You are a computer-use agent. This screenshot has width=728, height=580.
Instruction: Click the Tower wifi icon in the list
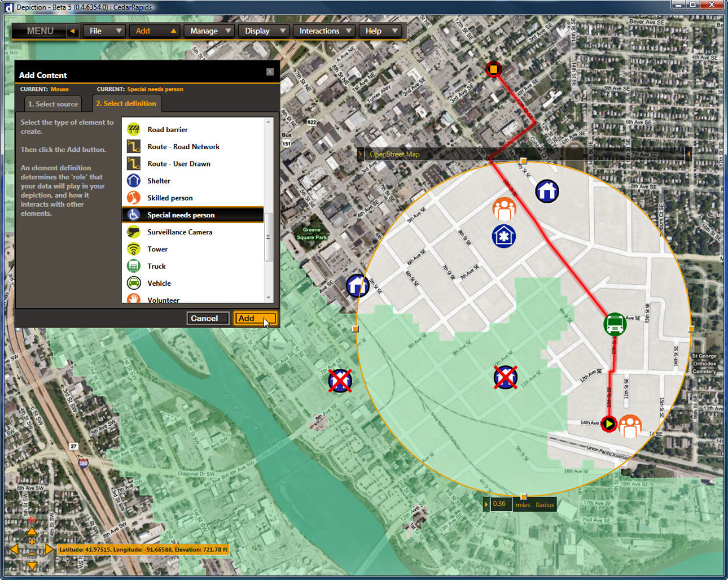133,249
